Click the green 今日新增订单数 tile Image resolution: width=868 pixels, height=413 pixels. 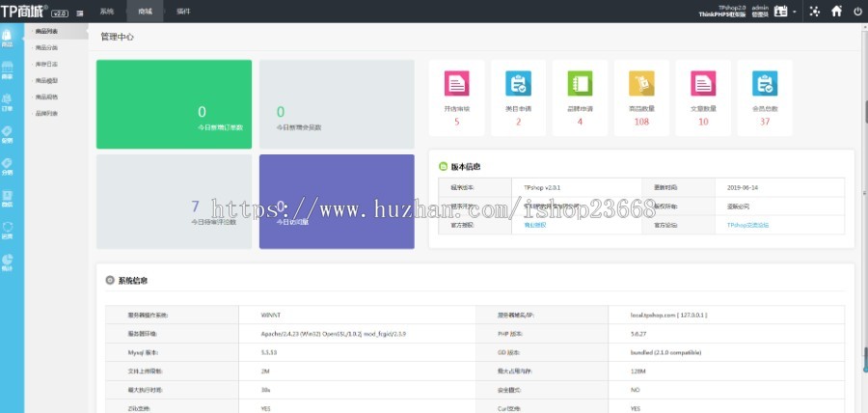[174, 104]
